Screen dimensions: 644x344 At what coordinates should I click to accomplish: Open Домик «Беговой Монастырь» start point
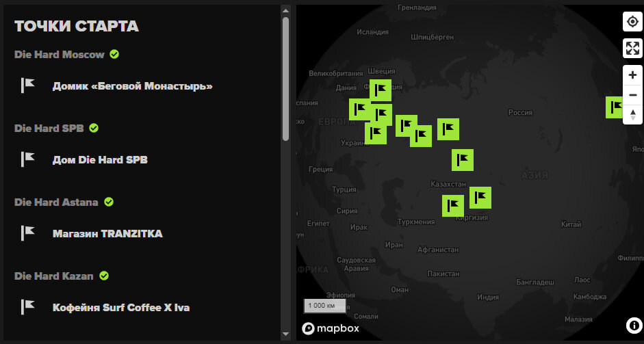point(132,86)
